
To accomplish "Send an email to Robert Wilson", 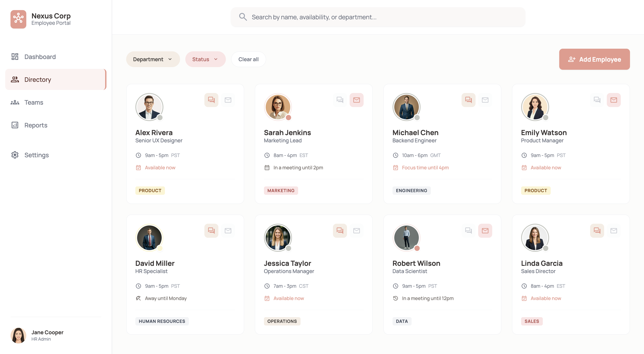I will [485, 231].
